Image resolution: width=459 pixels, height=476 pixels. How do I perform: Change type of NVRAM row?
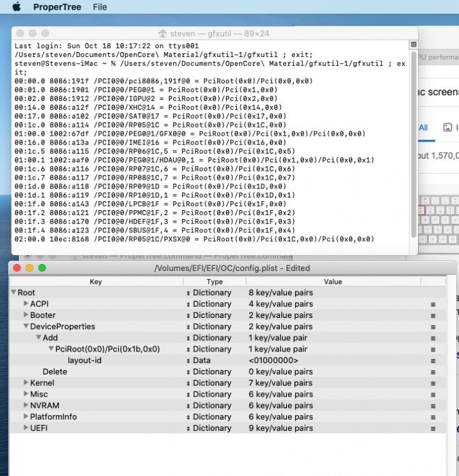[x=188, y=406]
